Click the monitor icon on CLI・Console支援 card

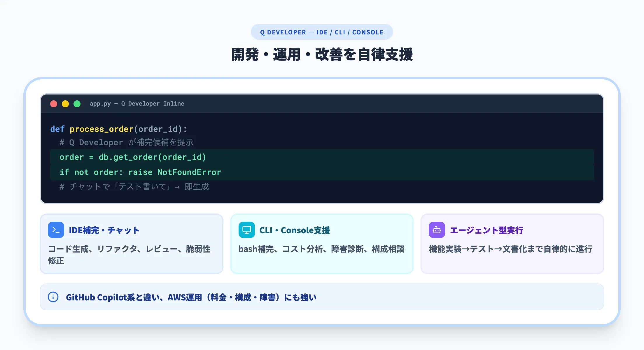[246, 230]
